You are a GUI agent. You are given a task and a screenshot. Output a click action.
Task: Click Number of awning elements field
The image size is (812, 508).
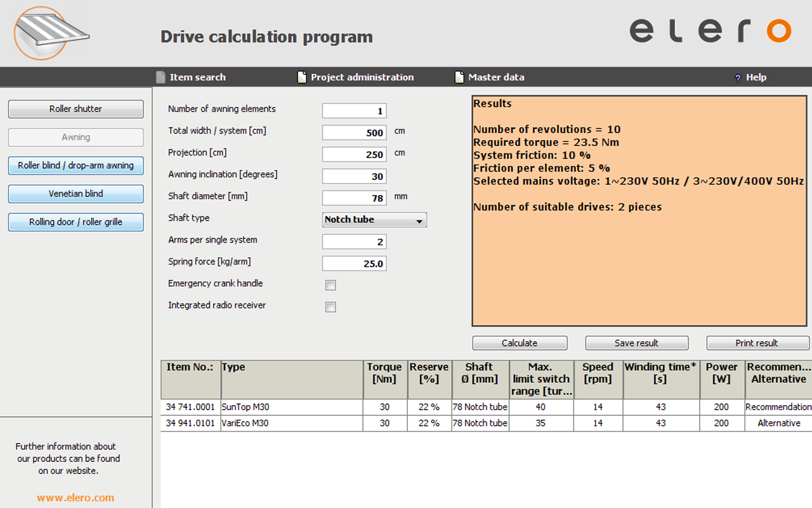[x=355, y=111]
